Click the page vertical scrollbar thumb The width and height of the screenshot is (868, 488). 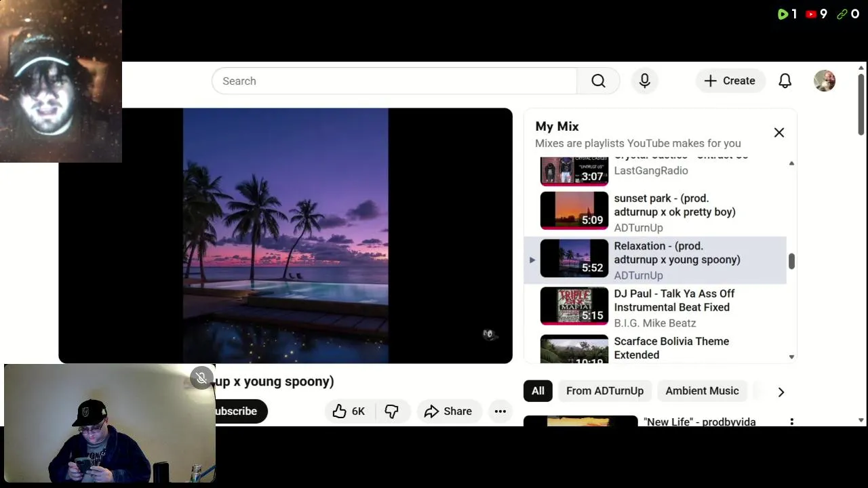861,103
